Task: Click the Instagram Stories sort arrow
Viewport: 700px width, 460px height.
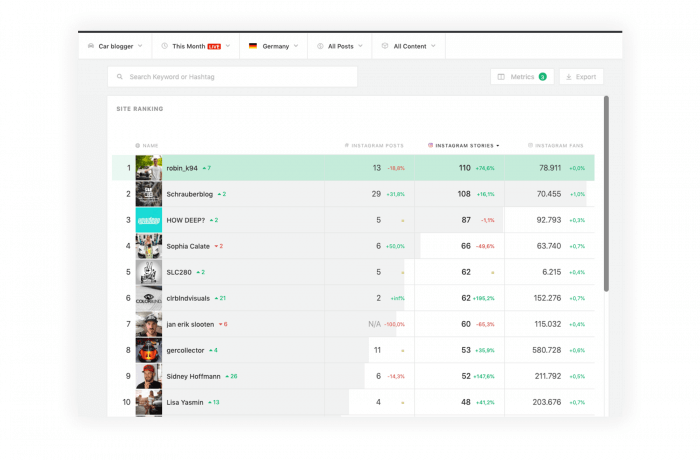Action: pos(498,146)
